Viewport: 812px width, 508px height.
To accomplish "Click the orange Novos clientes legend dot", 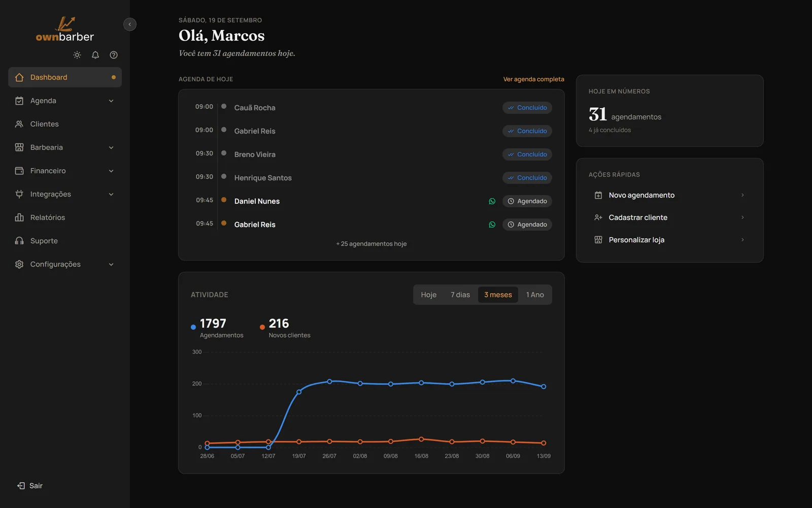I will coord(262,327).
